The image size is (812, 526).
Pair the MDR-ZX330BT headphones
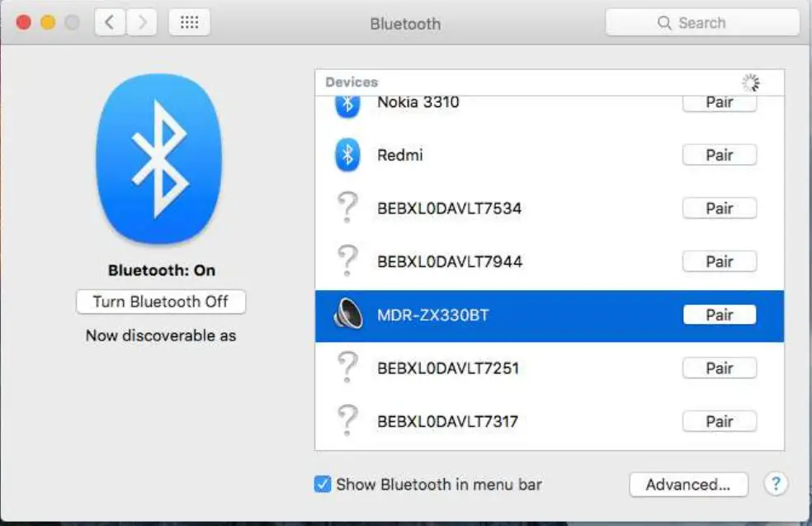pos(720,314)
